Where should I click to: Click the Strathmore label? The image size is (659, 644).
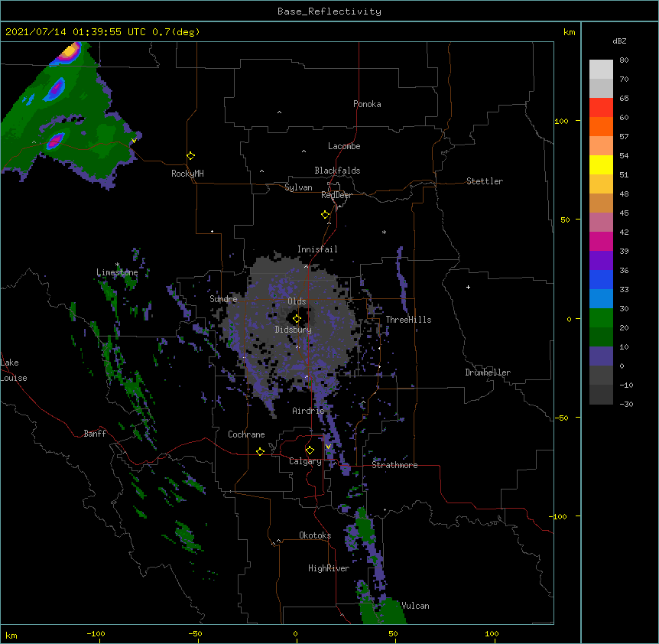pyautogui.click(x=394, y=465)
